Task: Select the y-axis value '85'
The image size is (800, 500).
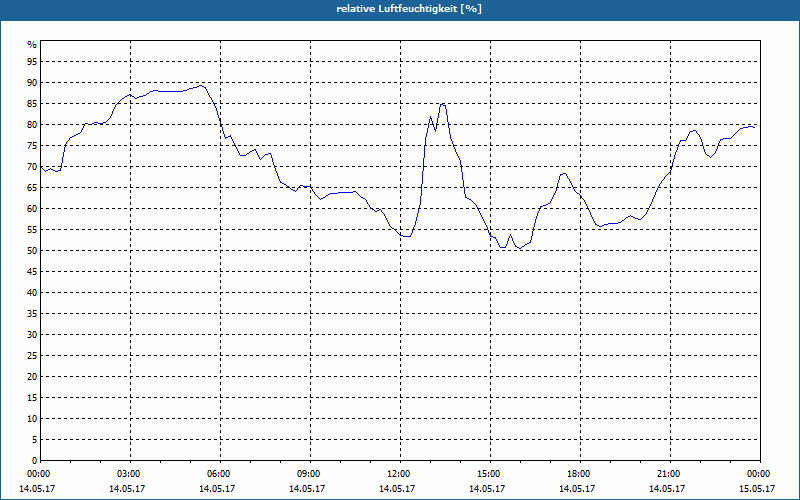Action: (x=32, y=104)
